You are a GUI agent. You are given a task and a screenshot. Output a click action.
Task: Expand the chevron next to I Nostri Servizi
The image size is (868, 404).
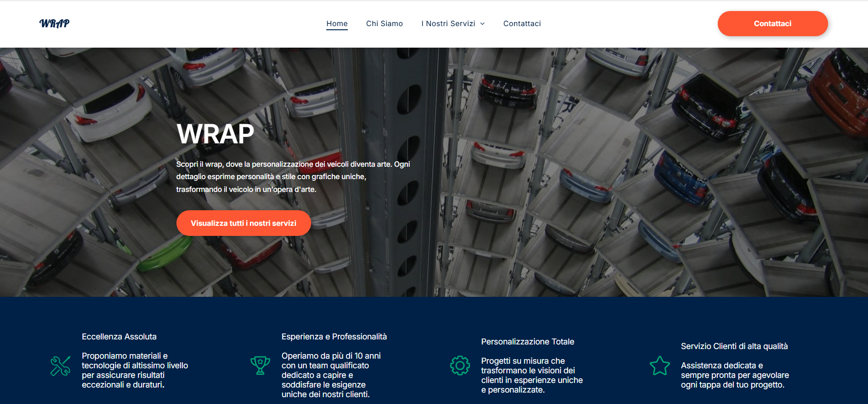483,24
